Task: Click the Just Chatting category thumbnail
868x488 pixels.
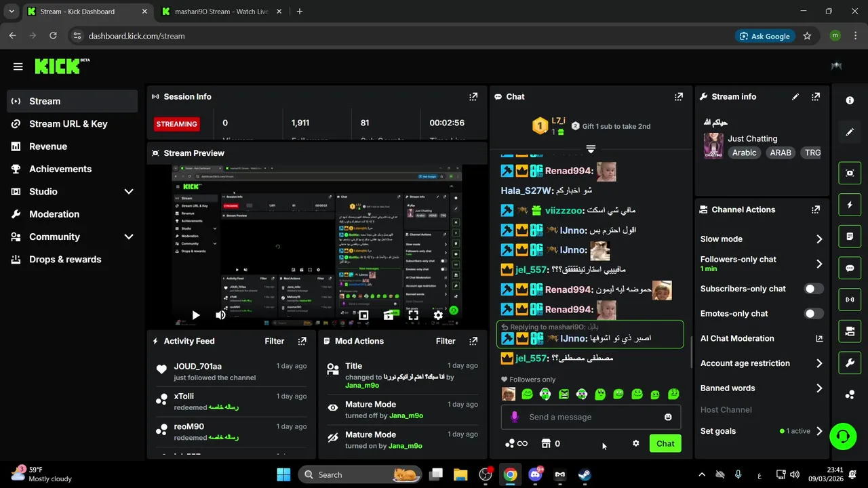Action: (x=713, y=146)
